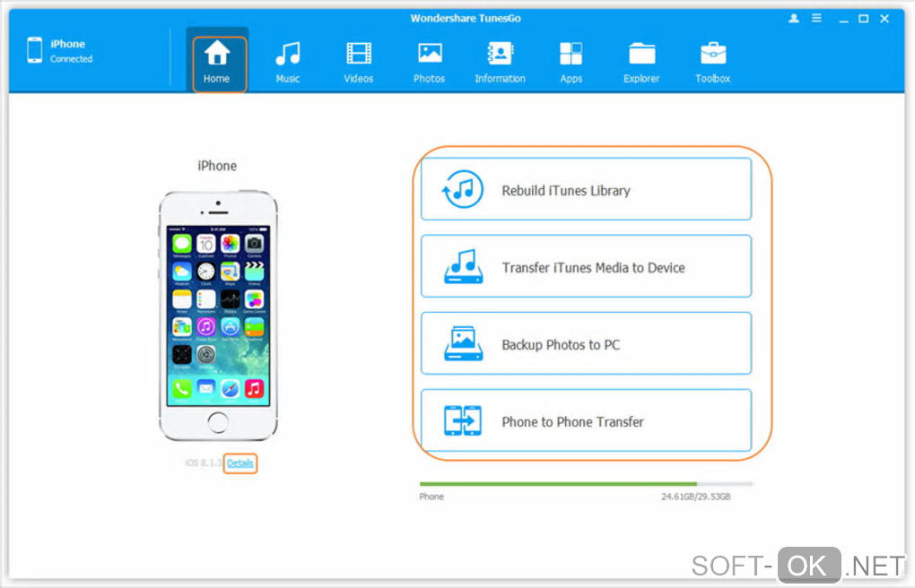
Task: Click the connected iPhone device icon
Action: 34,50
